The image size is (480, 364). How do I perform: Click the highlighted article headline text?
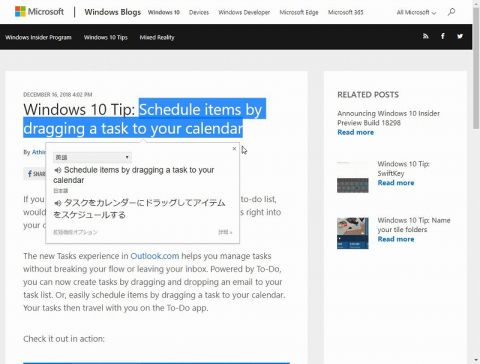pyautogui.click(x=144, y=119)
